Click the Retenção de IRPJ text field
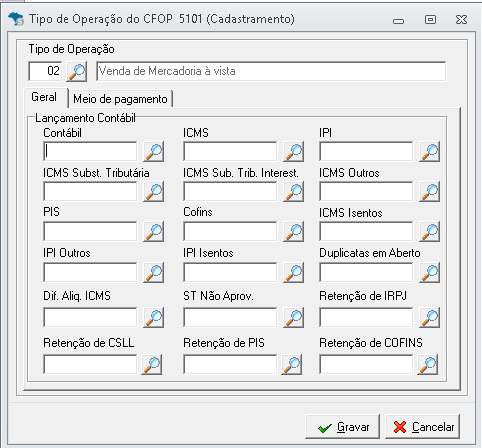This screenshot has height=448, width=482. 366,317
